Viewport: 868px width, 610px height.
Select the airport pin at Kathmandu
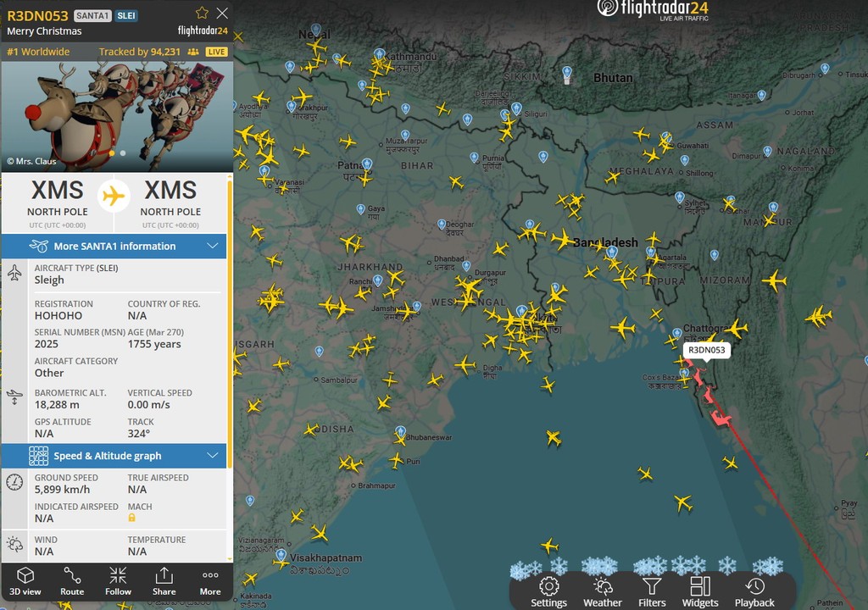(379, 53)
